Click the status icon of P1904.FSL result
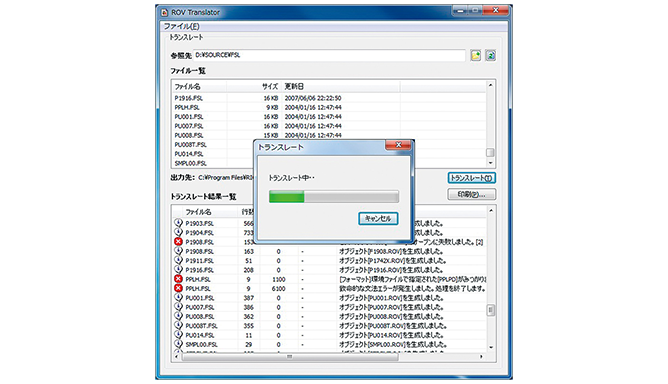668x384 pixels. click(x=178, y=232)
